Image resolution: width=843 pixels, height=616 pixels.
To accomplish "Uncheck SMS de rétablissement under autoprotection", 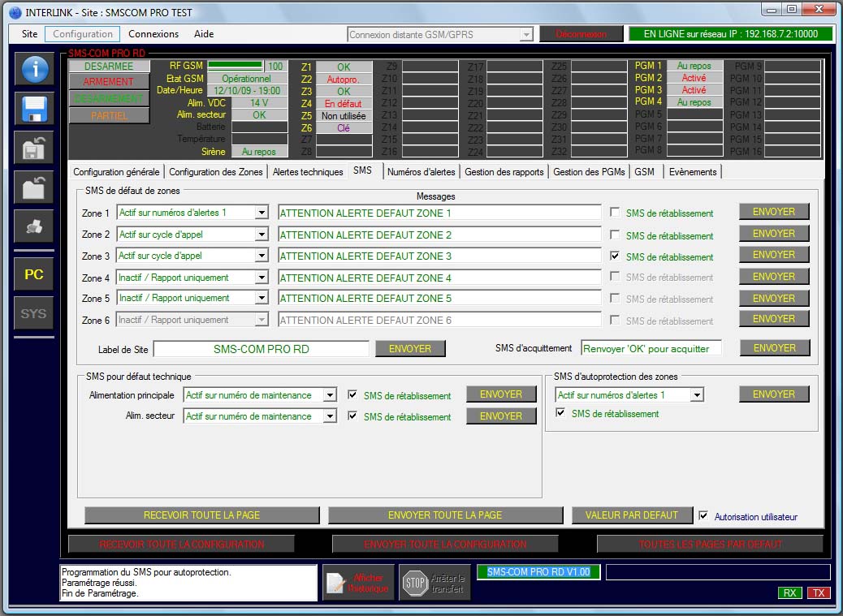I will 560,413.
